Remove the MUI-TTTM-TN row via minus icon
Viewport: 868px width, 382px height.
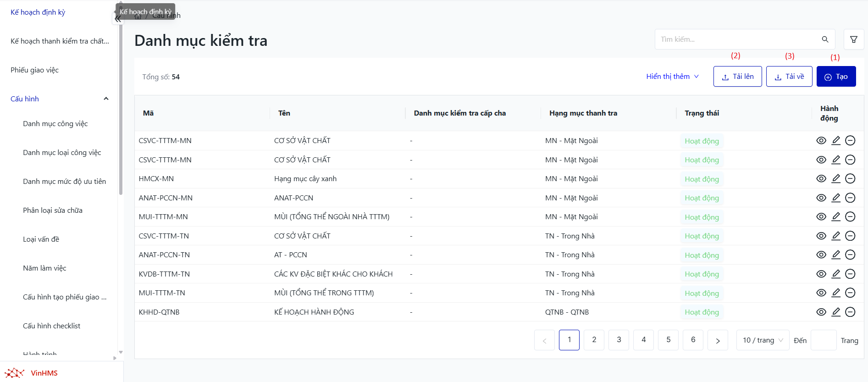pos(850,293)
